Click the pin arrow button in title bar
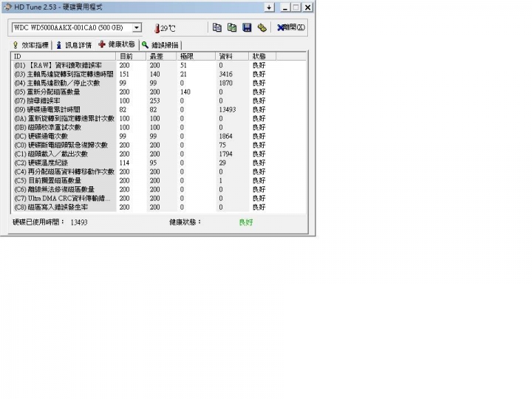 pos(269,7)
